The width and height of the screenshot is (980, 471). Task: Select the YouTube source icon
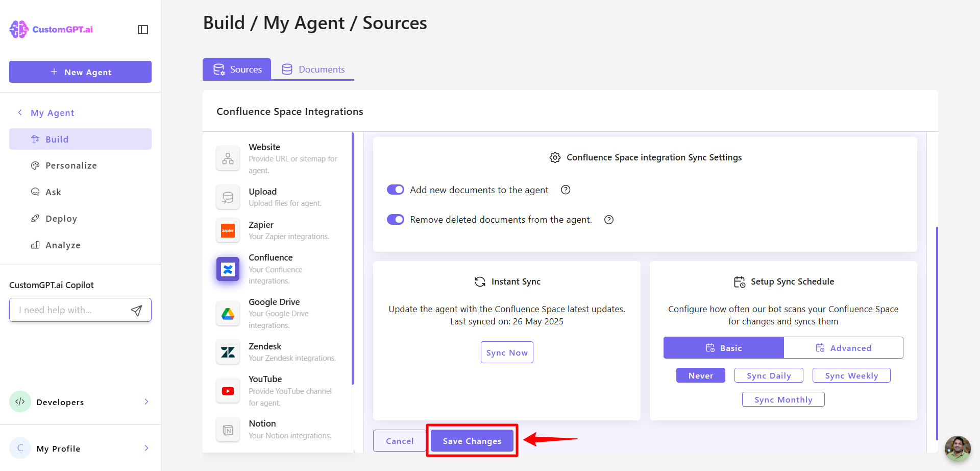pyautogui.click(x=228, y=391)
